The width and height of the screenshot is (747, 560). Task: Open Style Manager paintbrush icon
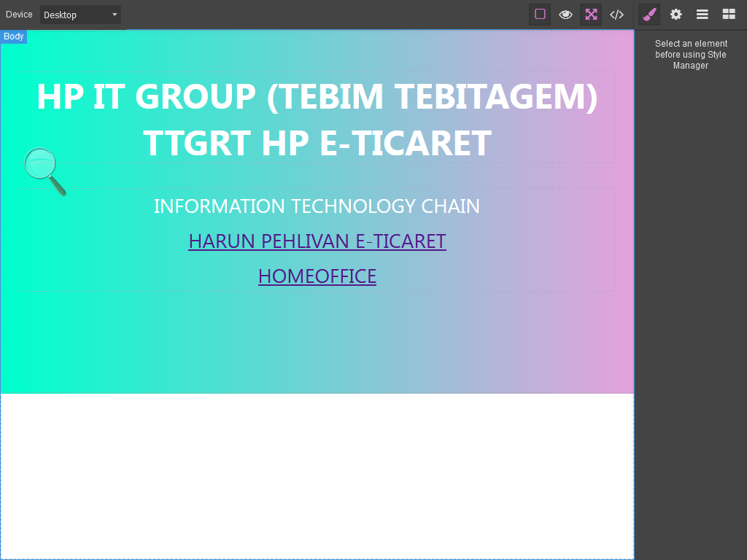[649, 15]
